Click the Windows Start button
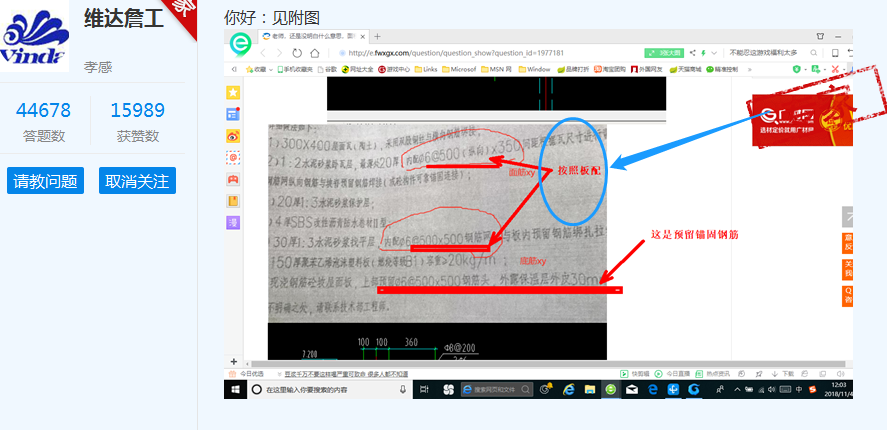Screen dimensions: 887x430 point(235,389)
